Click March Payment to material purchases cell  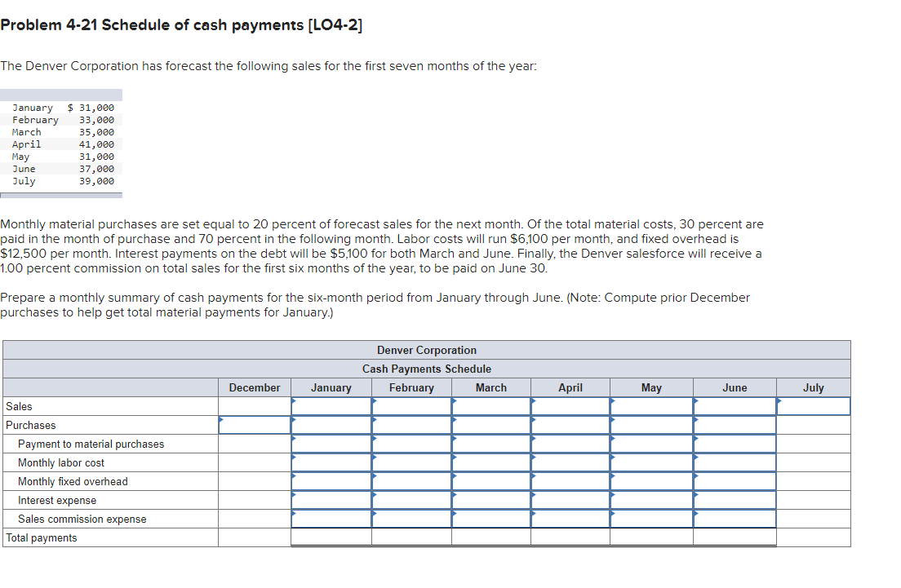(491, 444)
